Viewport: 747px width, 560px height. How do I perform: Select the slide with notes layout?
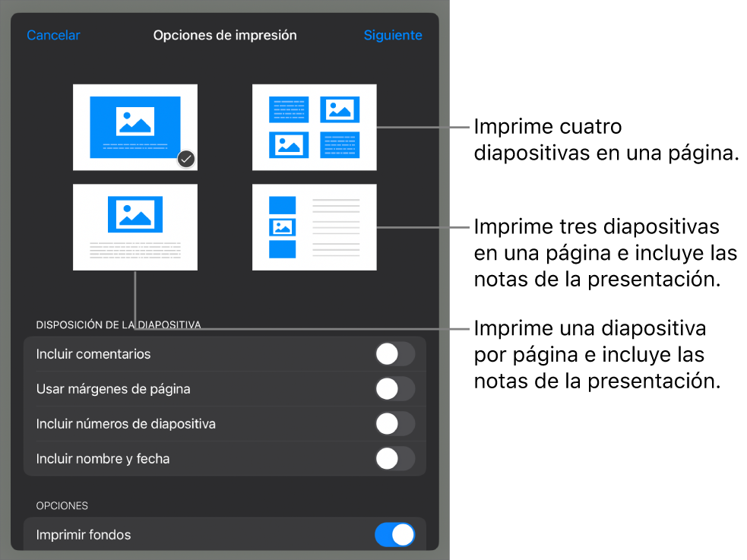coord(135,226)
